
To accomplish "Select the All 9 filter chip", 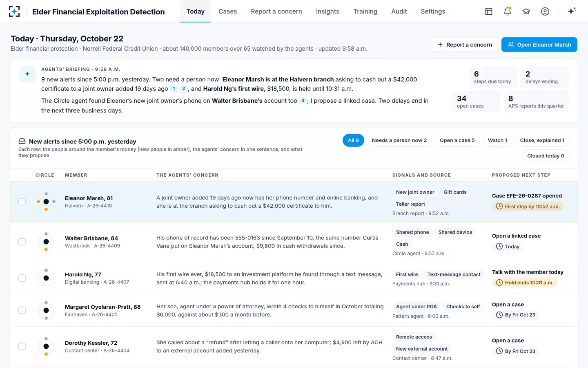I will tap(353, 140).
